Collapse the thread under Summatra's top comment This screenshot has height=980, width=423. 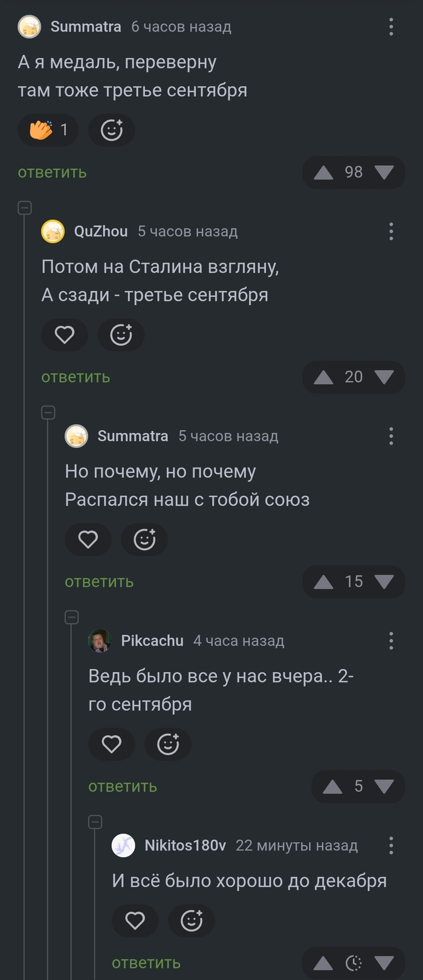tap(25, 207)
